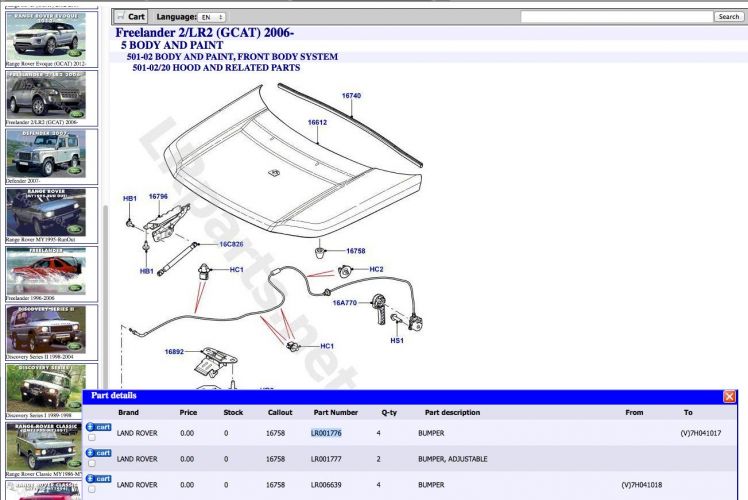
Task: Select the Freelander 2/LR2 2006 thumbnail
Action: 46,94
